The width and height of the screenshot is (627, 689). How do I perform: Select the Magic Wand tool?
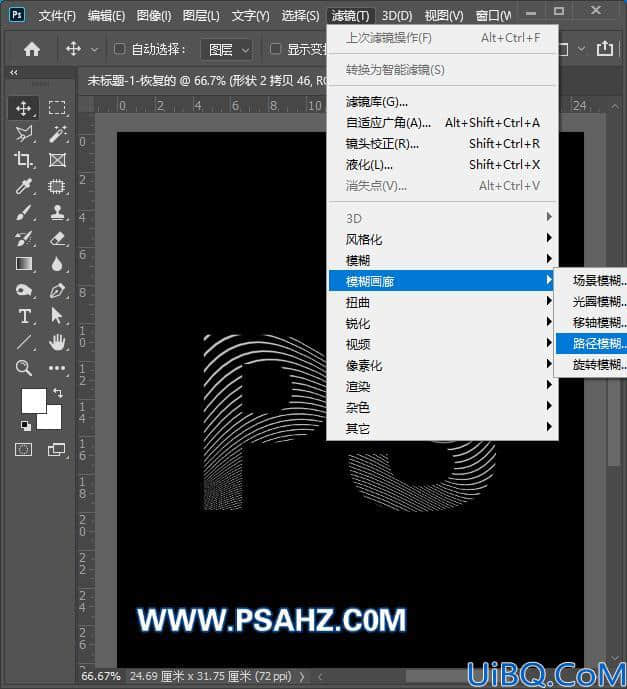point(57,134)
